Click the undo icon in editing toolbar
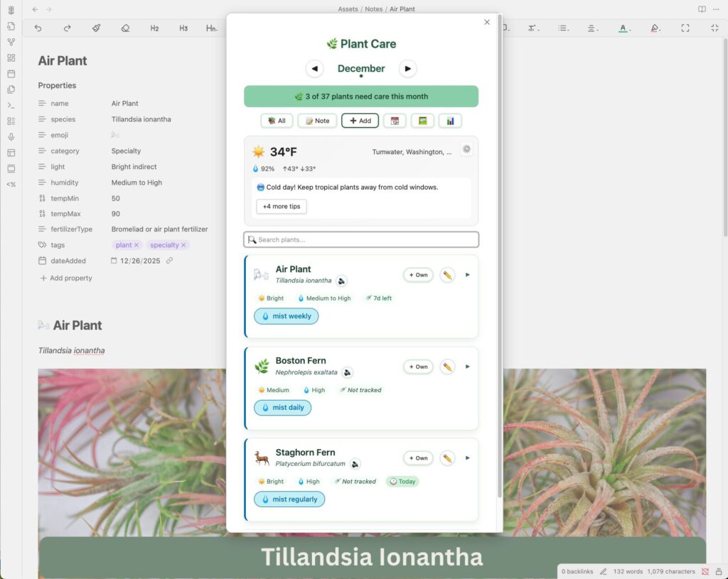Screen dimensions: 728x579 [38, 28]
